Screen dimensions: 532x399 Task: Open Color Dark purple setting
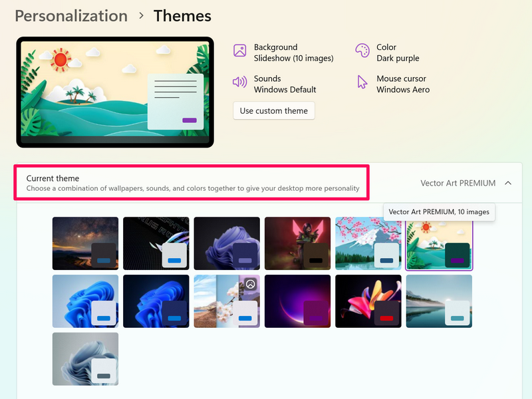(398, 53)
